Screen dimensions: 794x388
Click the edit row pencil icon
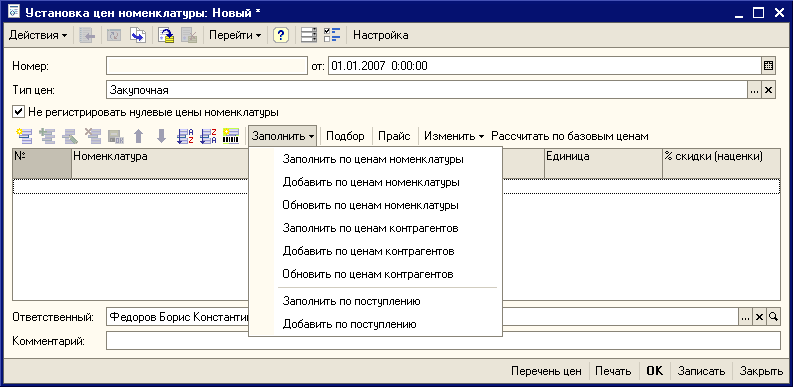70,136
